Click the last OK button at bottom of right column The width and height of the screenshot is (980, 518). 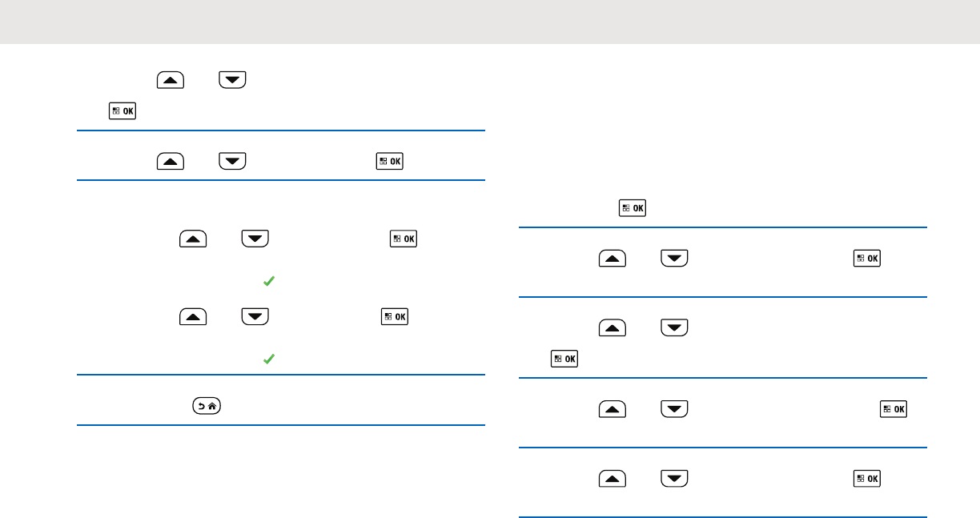click(867, 479)
